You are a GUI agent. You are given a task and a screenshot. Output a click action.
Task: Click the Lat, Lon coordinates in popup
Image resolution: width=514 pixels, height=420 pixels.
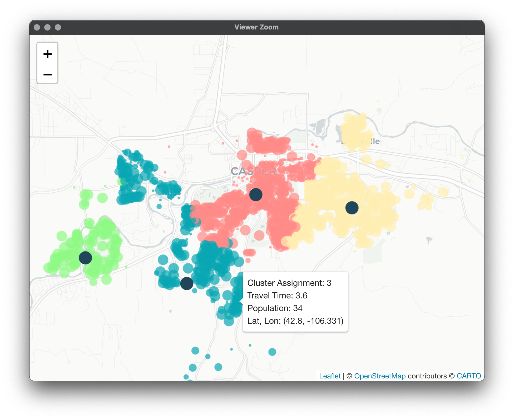point(295,321)
